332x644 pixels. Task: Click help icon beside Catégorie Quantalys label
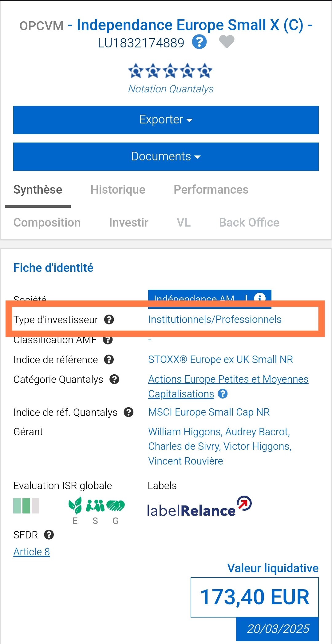114,379
